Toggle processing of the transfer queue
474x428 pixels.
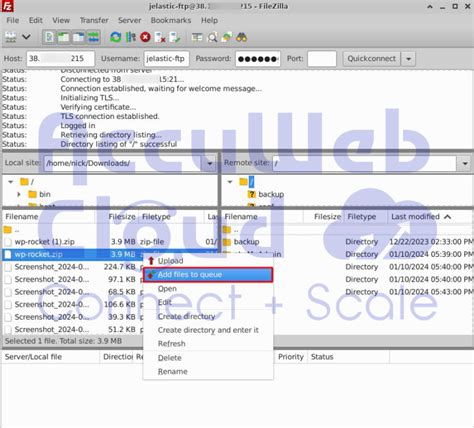pyautogui.click(x=130, y=37)
